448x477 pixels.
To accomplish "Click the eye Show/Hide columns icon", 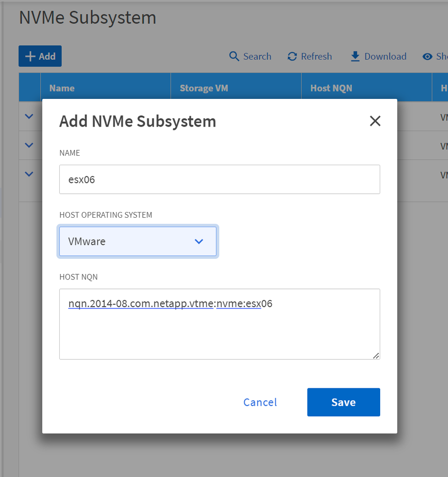I will (427, 56).
